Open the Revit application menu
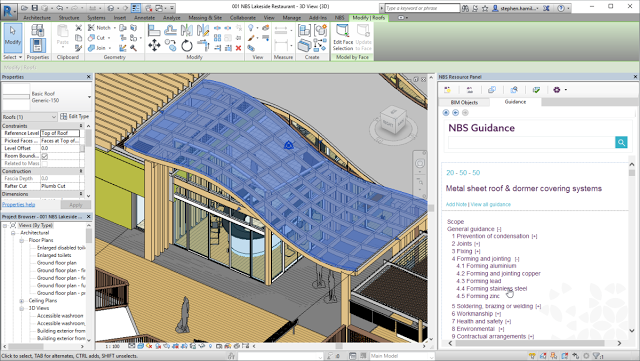This screenshot has width=640, height=361. pyautogui.click(x=8, y=11)
